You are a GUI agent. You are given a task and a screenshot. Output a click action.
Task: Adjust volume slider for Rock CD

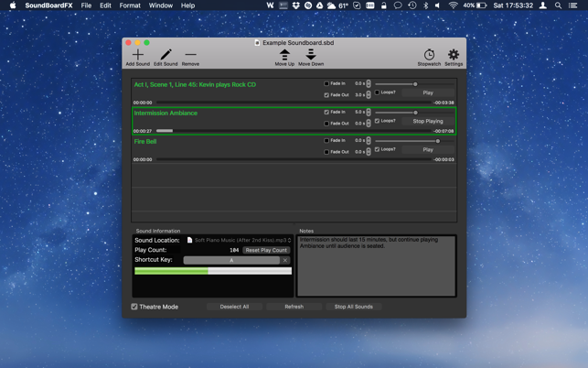pos(415,84)
